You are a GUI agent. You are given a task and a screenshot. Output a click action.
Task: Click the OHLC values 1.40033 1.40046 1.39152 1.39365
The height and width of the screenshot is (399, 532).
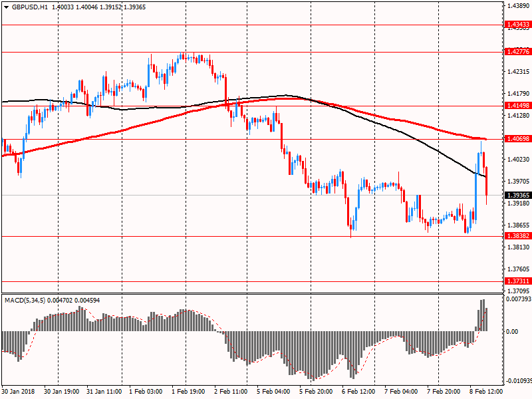98,7
